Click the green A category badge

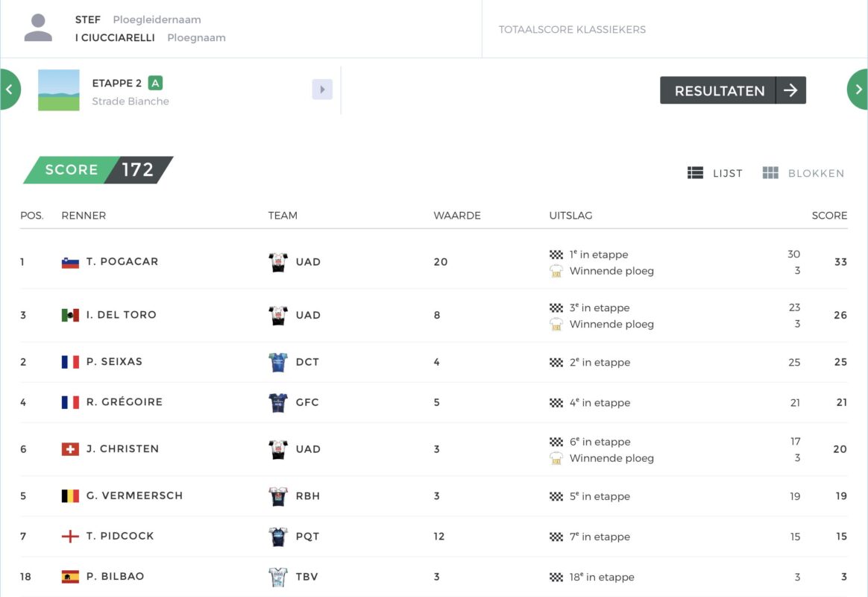tap(156, 83)
